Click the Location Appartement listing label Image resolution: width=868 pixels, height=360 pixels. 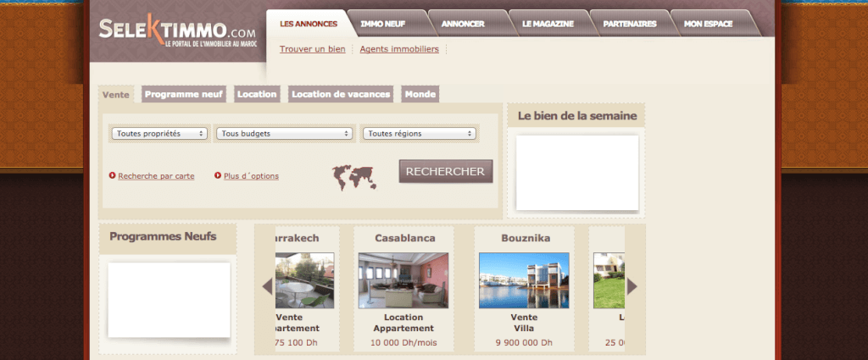coord(403,323)
